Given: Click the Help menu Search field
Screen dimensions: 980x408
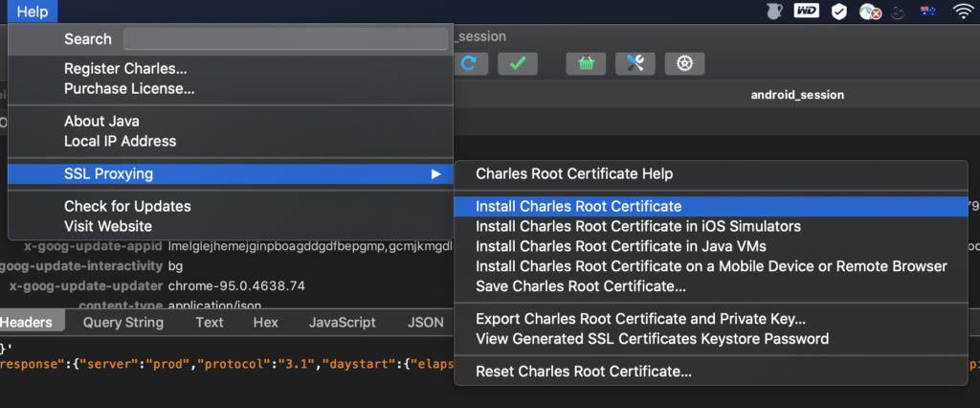Looking at the screenshot, I should tap(285, 39).
